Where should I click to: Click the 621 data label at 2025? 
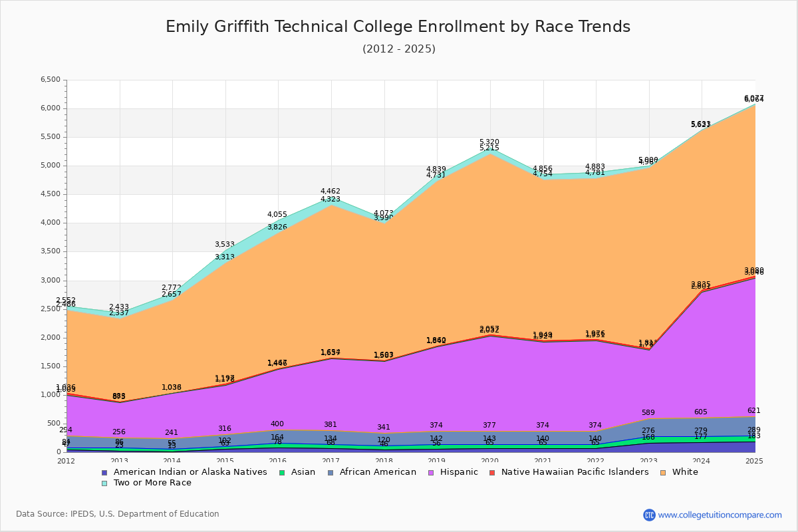pyautogui.click(x=754, y=411)
